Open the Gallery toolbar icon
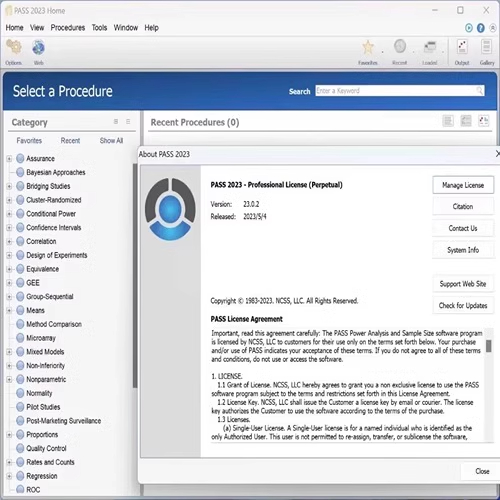 coord(487,47)
